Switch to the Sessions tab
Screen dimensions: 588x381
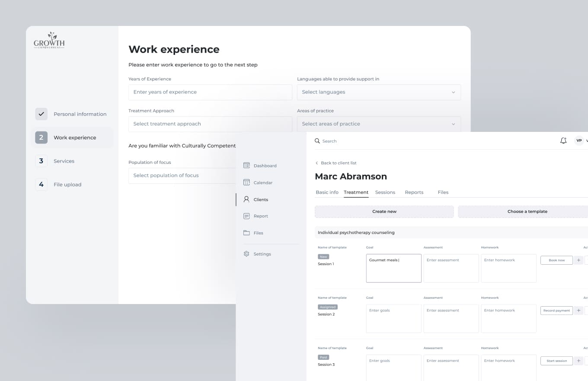click(x=385, y=192)
